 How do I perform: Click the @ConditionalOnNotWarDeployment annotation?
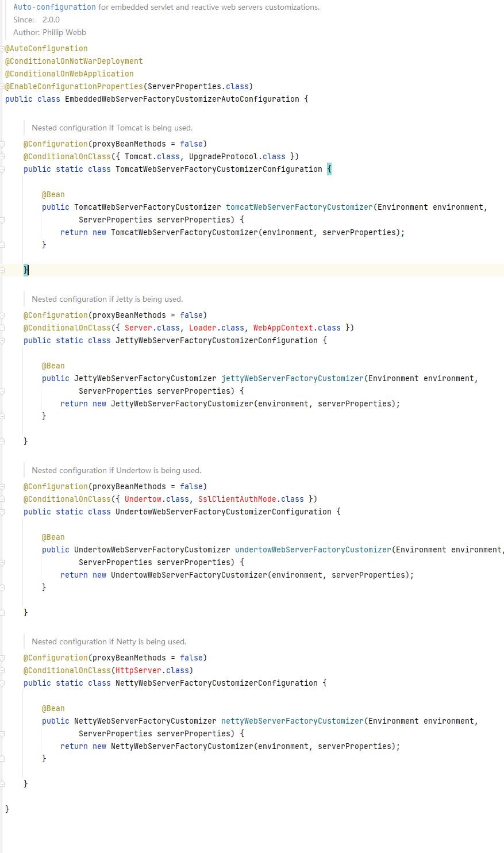[x=74, y=62]
